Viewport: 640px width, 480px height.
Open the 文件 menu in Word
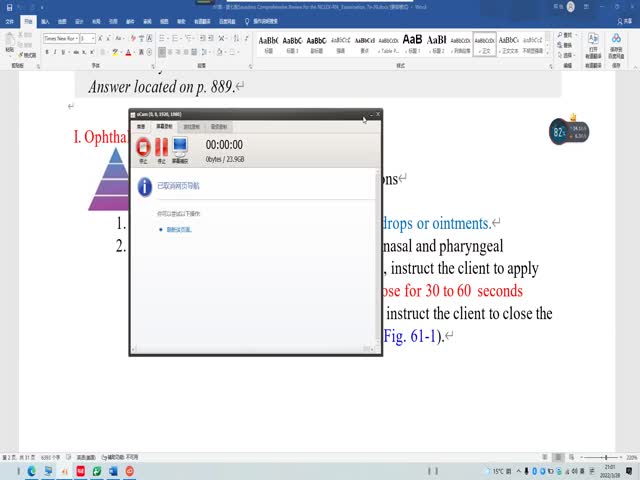(x=10, y=20)
